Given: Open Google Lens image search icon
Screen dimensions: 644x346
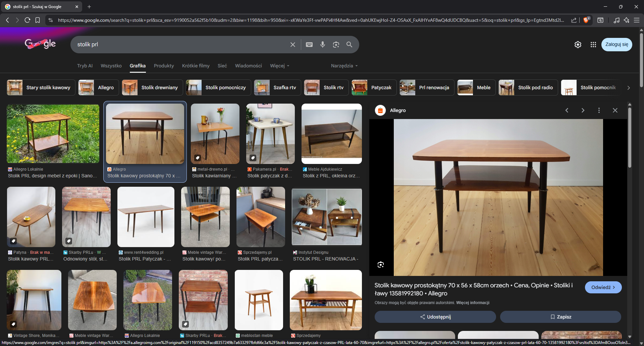Looking at the screenshot, I should 336,45.
